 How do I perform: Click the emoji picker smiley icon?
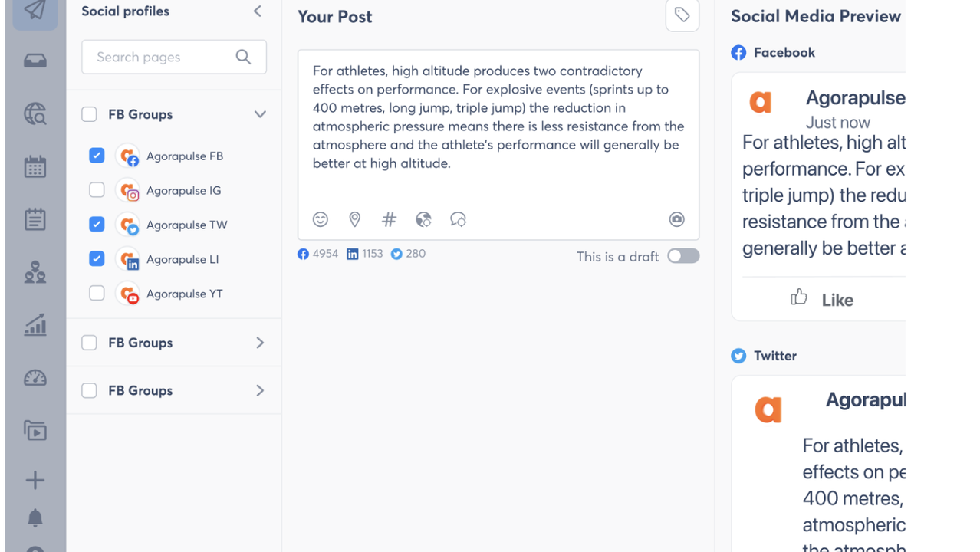(321, 219)
